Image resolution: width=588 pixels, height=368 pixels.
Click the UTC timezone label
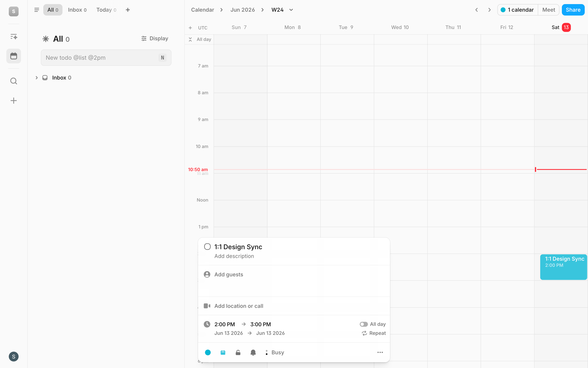click(x=203, y=28)
